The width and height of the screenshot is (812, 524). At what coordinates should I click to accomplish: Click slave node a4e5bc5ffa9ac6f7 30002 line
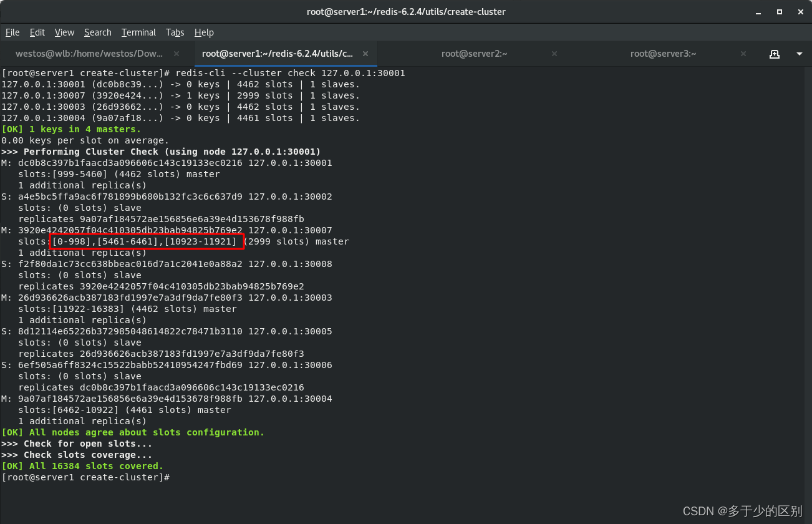(x=167, y=196)
